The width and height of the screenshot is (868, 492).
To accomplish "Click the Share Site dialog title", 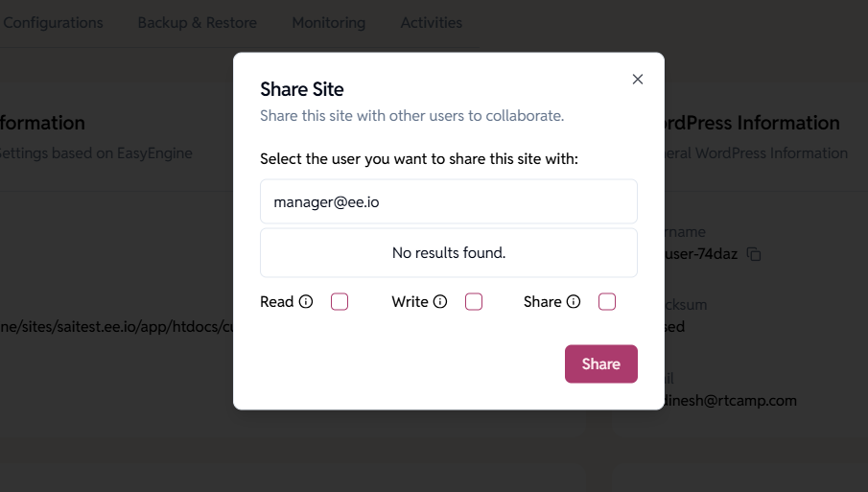I will [x=302, y=89].
